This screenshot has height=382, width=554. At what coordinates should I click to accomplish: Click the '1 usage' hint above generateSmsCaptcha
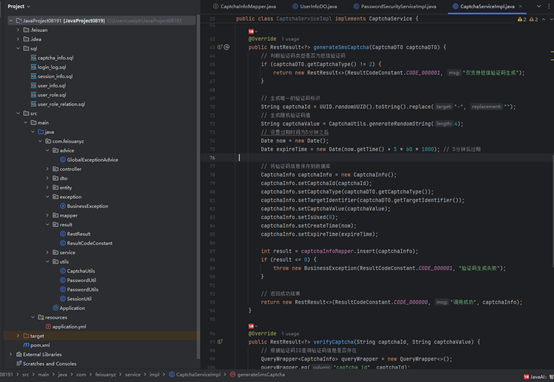290,39
